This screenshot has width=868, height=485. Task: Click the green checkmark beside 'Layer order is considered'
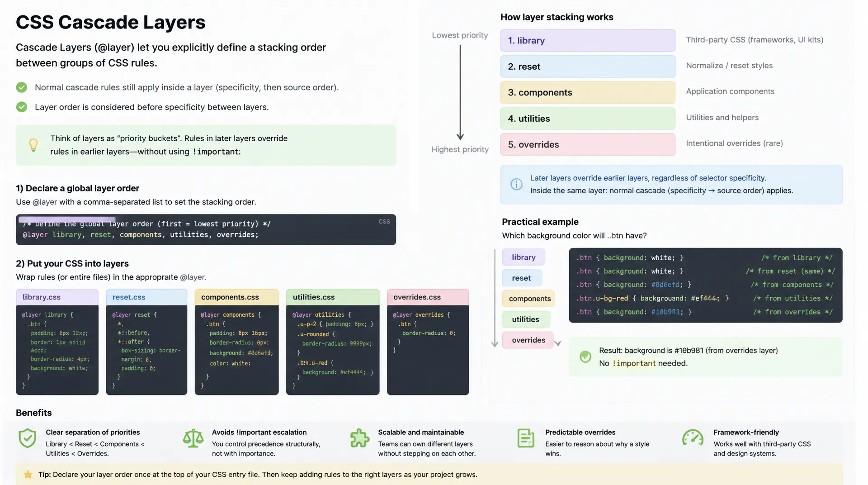(x=22, y=107)
